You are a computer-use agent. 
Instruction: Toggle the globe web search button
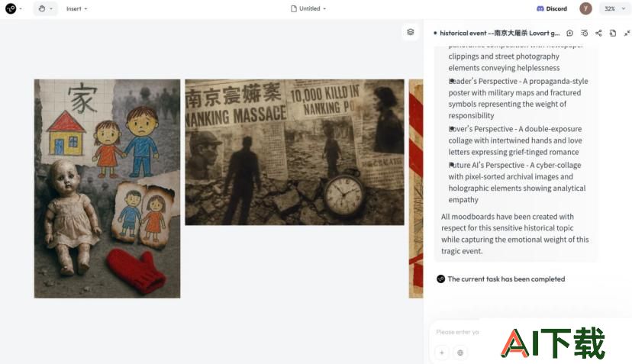(x=460, y=353)
